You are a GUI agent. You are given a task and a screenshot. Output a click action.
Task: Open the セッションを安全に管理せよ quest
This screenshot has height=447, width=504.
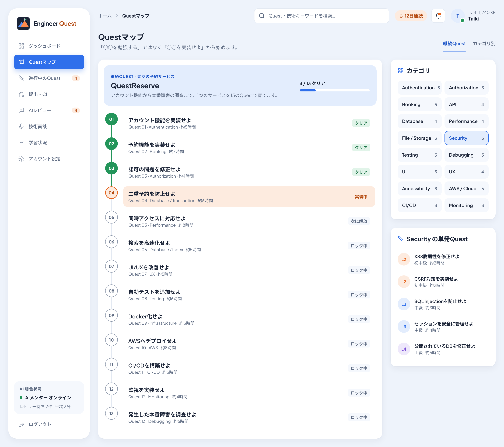tap(443, 326)
